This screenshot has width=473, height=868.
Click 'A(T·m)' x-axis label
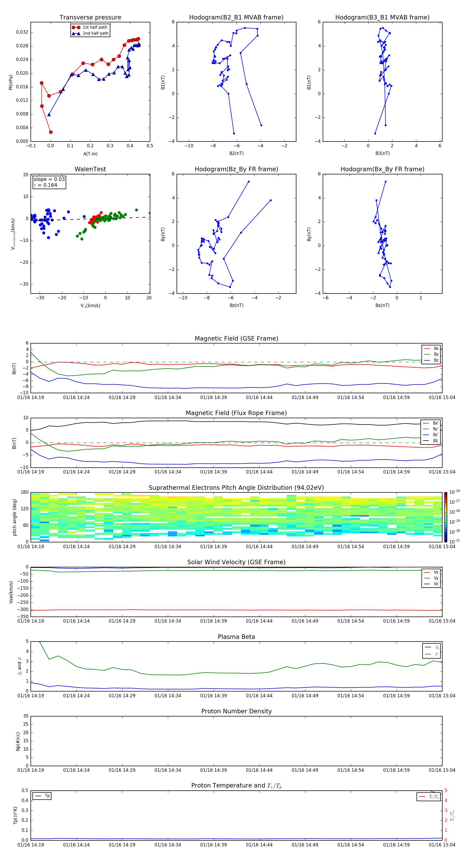pyautogui.click(x=90, y=154)
